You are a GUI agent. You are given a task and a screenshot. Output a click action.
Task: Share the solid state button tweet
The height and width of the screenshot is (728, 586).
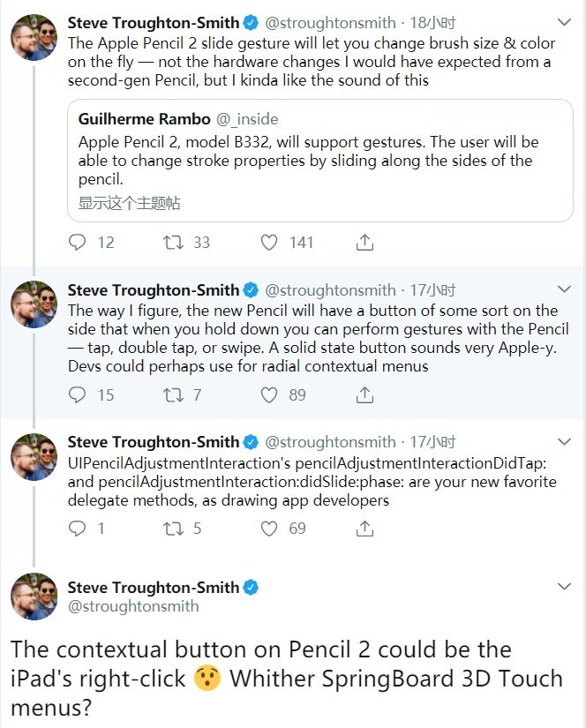point(364,394)
